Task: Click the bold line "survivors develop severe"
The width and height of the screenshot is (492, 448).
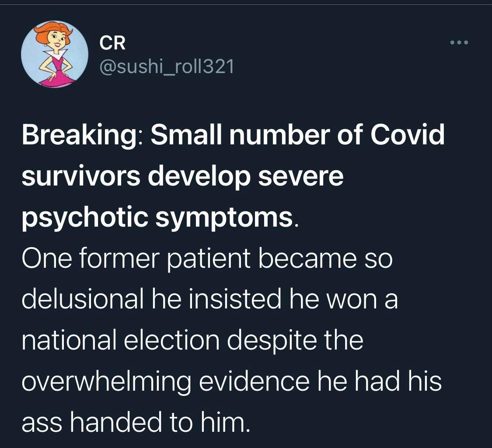Action: 182,176
